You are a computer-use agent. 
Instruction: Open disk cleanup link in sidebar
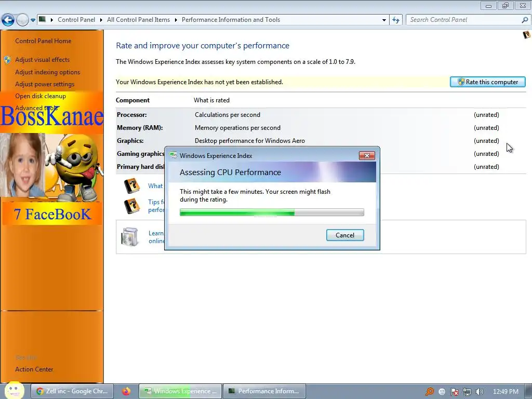pos(41,96)
